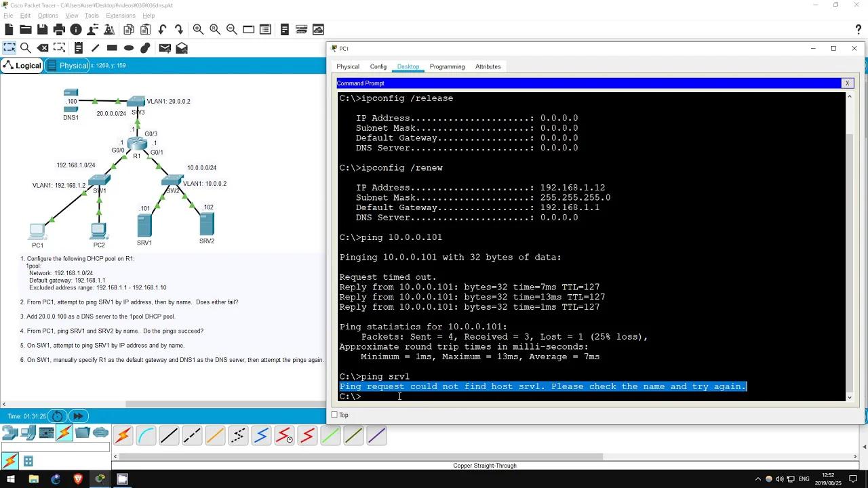This screenshot has width=868, height=488.
Task: Select the Place Note tool
Action: 78,47
